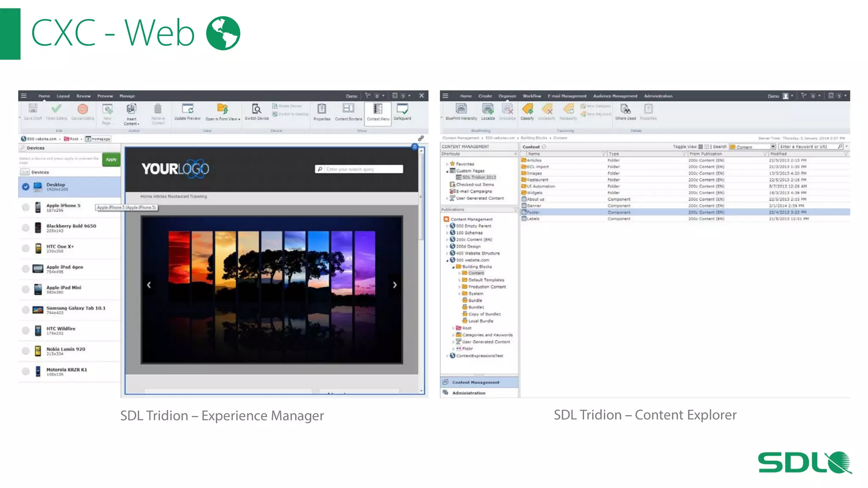Viewport: 868px width, 488px height.
Task: Expand Favorites shortcut node
Action: (447, 164)
